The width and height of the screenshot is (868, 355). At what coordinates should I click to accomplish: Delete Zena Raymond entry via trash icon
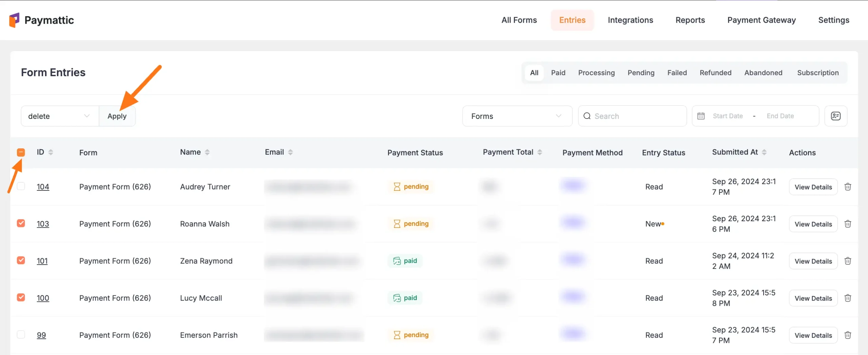848,261
